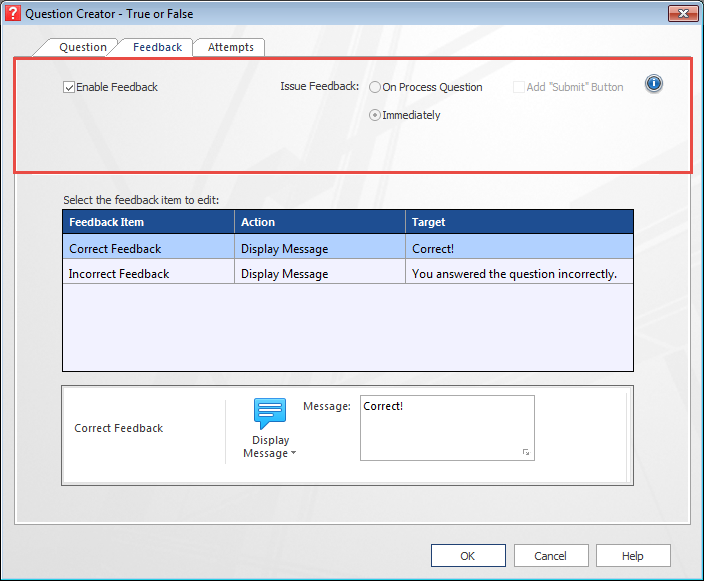Screen dimensions: 704x581
Task: Open the Display Message action dropdown arrow
Action: [x=293, y=453]
